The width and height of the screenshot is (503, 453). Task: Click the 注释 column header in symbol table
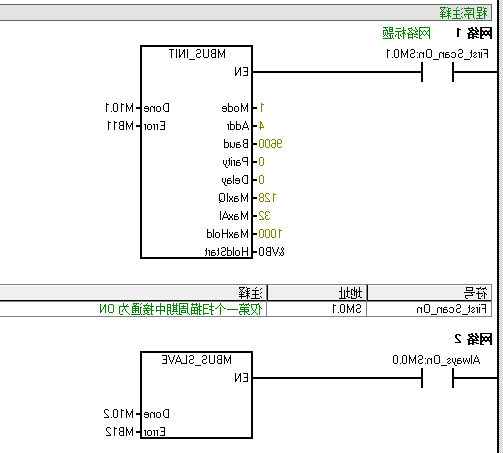133,293
